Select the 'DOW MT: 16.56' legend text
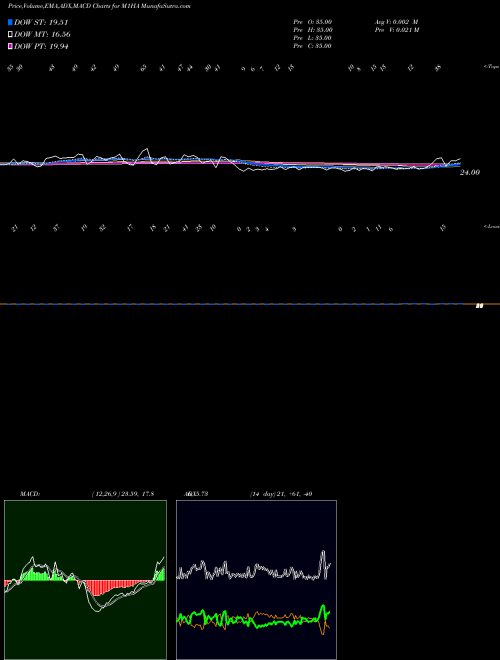 pyautogui.click(x=42, y=35)
